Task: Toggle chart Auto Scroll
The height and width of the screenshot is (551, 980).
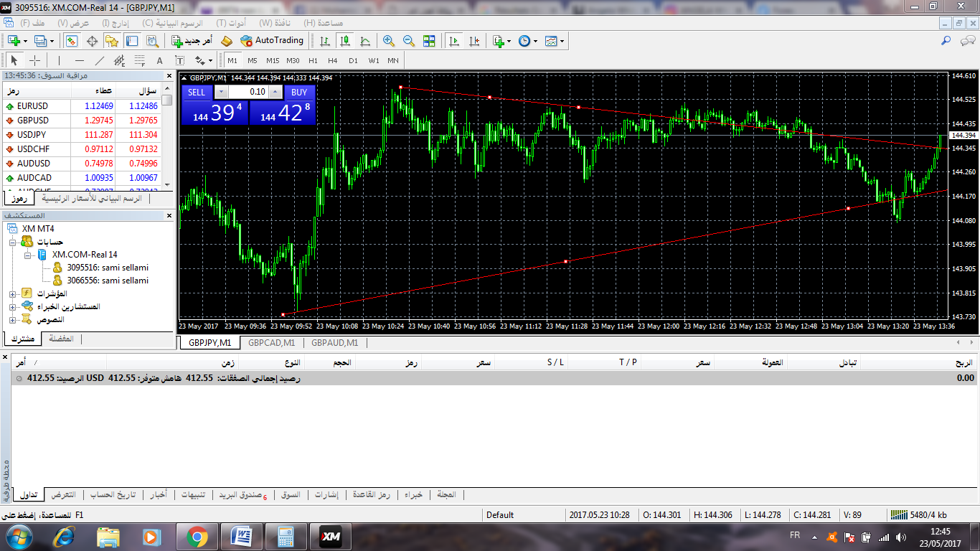Action: coord(453,41)
